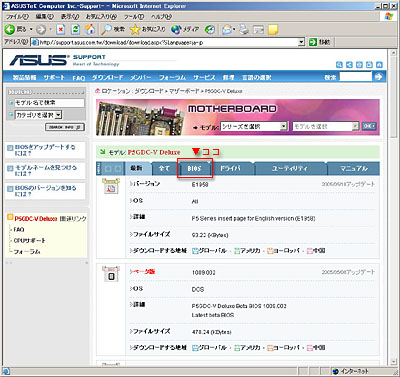The height and width of the screenshot is (377, 400).
Task: Open the サポート navigation link
Action: 54,78
